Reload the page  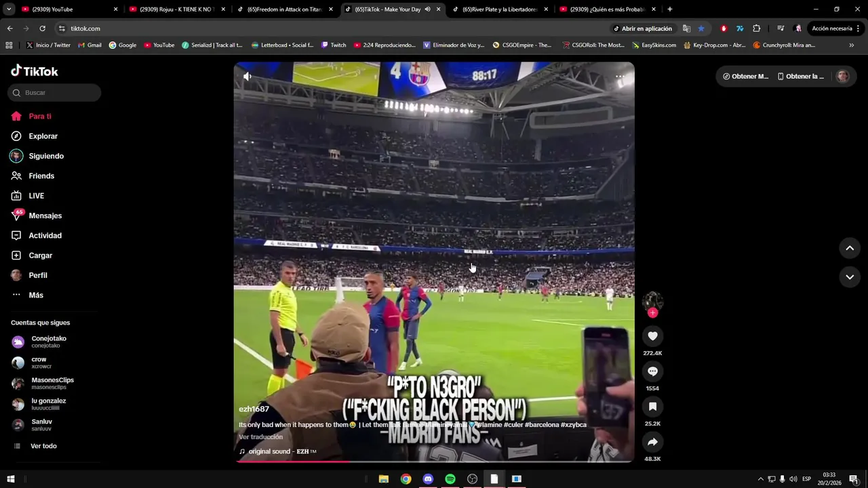pos(42,28)
